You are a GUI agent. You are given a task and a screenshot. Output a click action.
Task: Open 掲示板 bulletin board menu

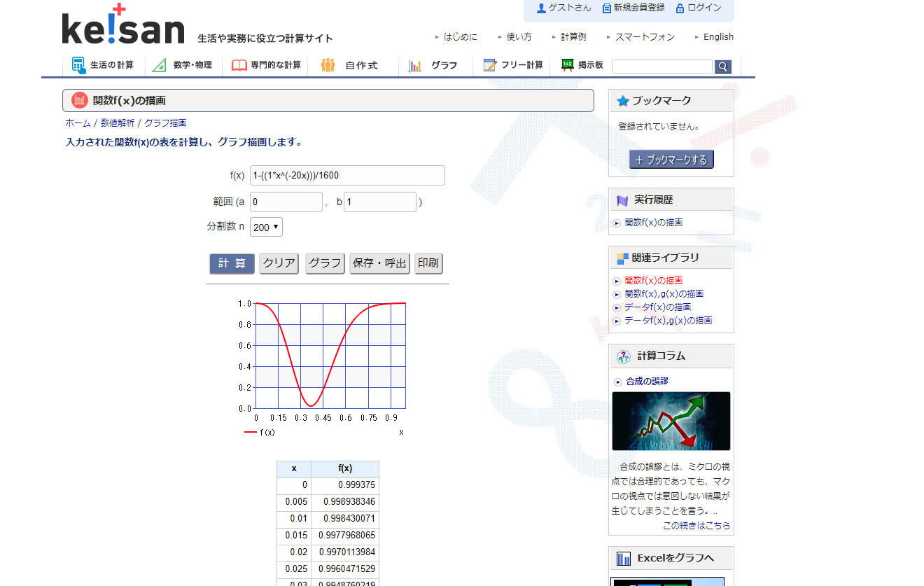(582, 65)
